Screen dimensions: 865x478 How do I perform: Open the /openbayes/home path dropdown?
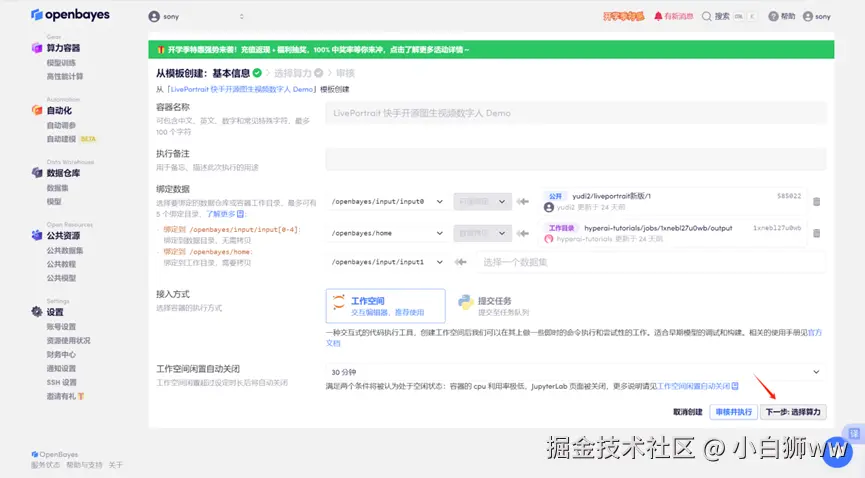(387, 233)
